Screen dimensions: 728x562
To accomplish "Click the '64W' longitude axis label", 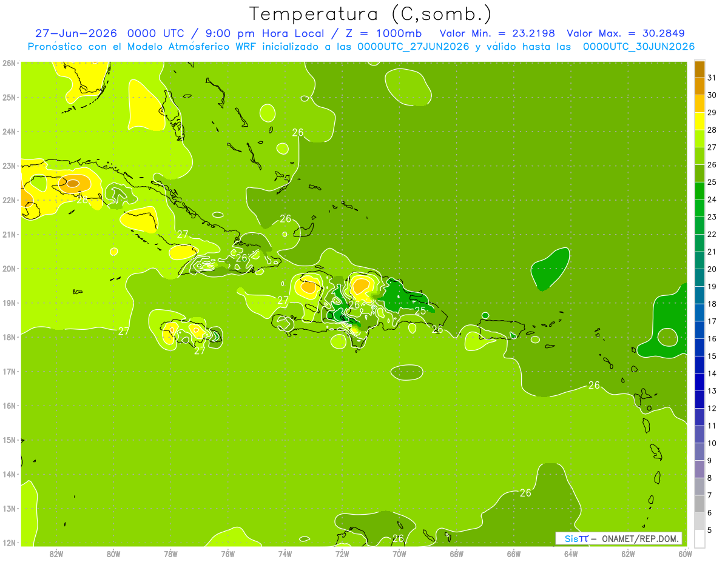I will [571, 553].
